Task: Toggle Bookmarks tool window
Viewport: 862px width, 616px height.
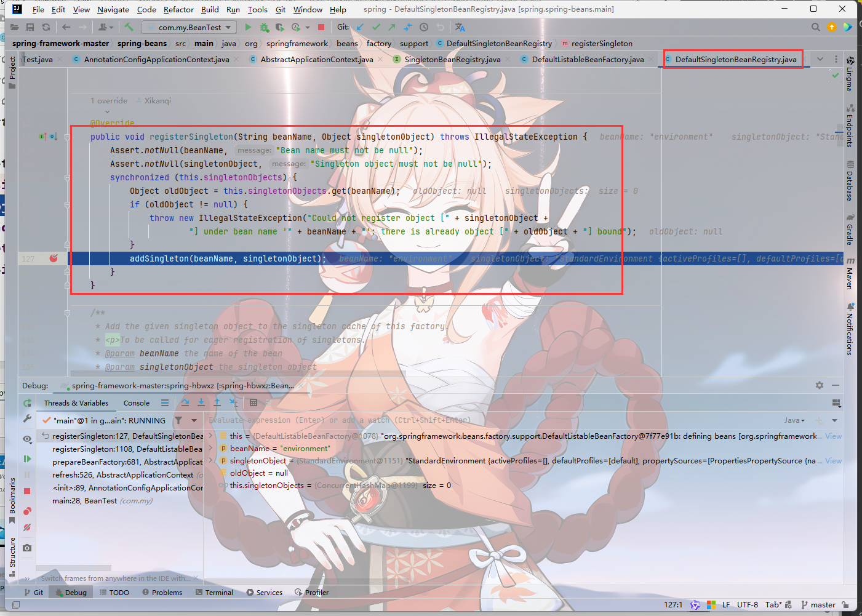Action: coord(12,500)
